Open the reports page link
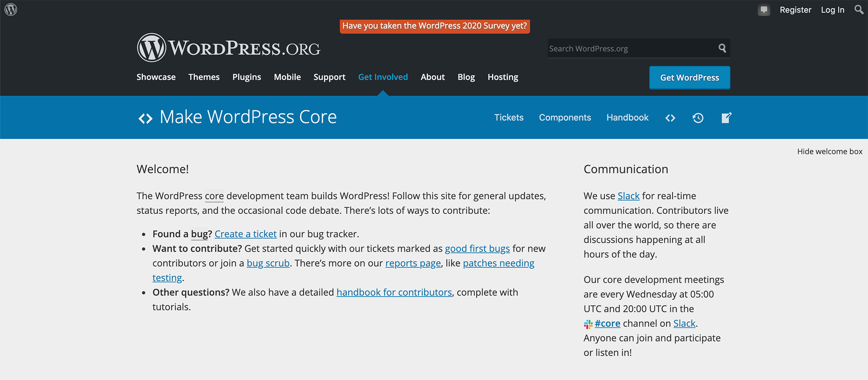Screen dimensions: 868x380 (413, 263)
